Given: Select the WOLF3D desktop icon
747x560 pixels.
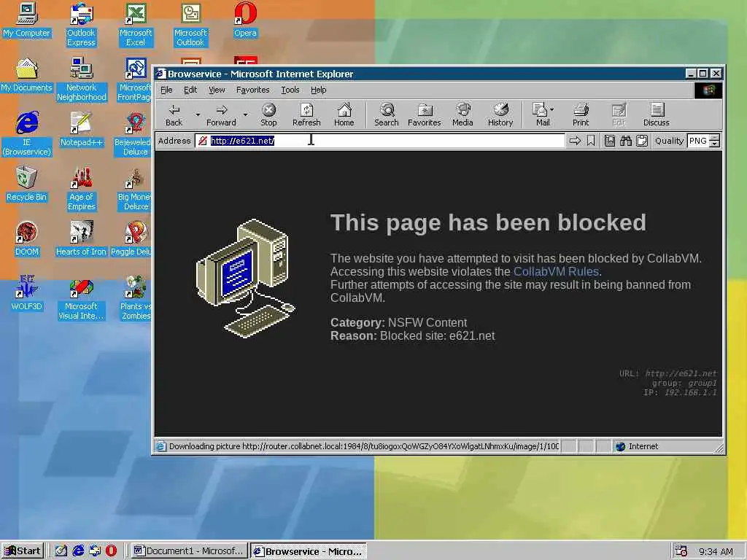Looking at the screenshot, I should point(27,293).
